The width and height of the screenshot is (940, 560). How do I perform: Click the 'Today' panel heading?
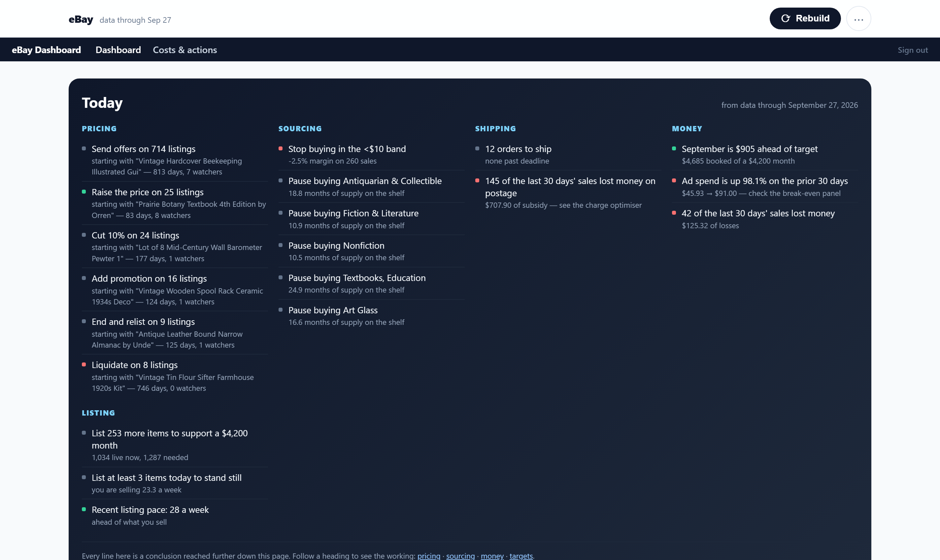pyautogui.click(x=102, y=103)
